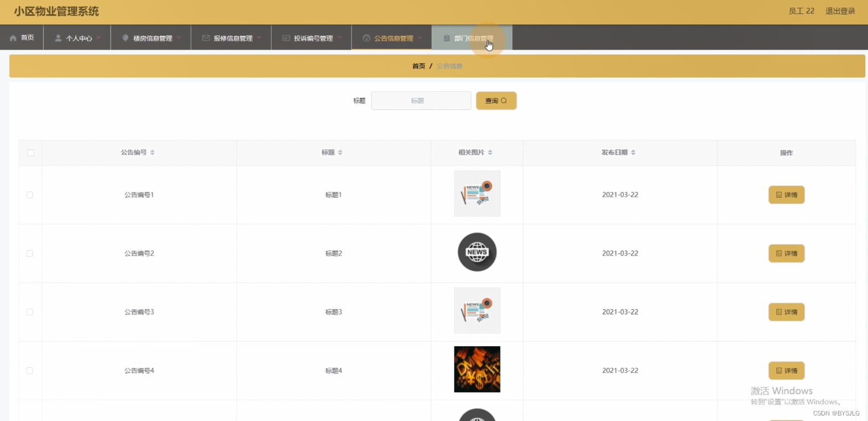The image size is (868, 421).
Task: Open the 个人中心 menu
Action: click(x=77, y=38)
